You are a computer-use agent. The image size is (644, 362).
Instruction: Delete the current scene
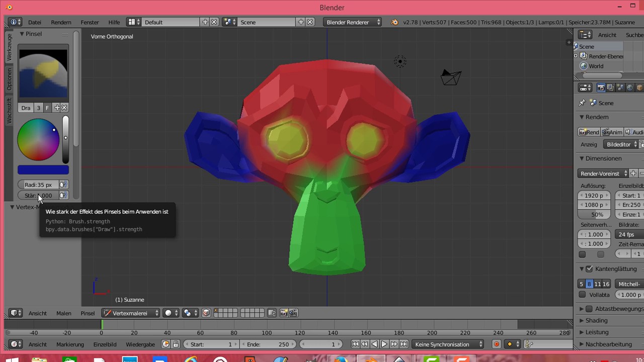pyautogui.click(x=310, y=22)
